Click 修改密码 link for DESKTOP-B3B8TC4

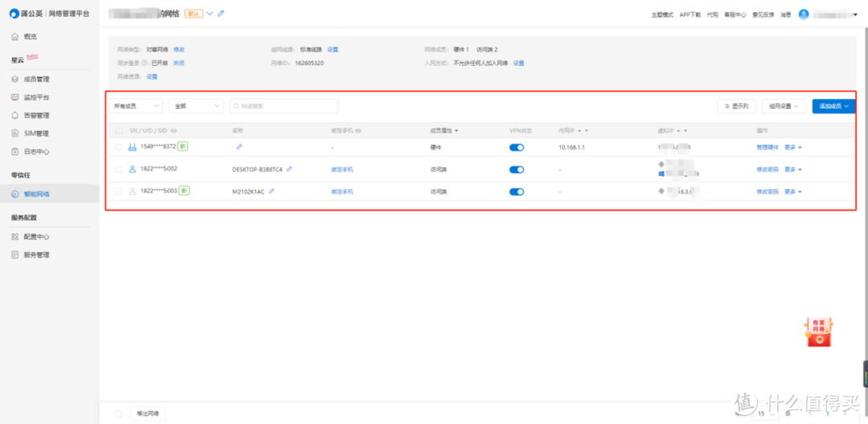(x=768, y=170)
